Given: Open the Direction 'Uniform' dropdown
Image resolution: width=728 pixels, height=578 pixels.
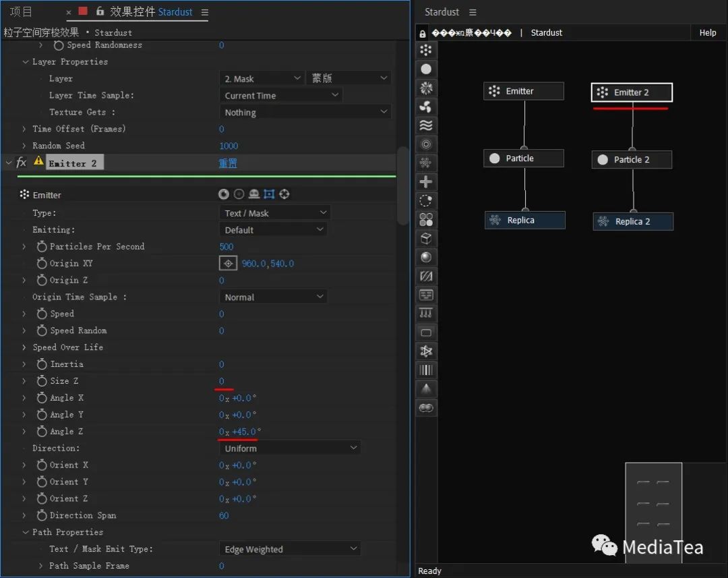Looking at the screenshot, I should 290,448.
